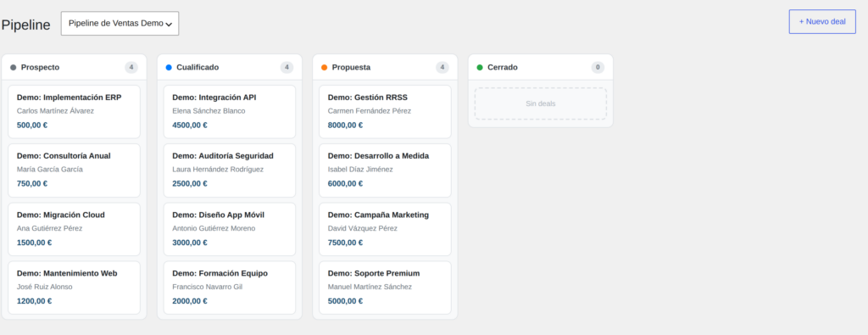Click the 2500,00 € deal amount
Viewport: 868px width, 335px height.
click(x=190, y=184)
